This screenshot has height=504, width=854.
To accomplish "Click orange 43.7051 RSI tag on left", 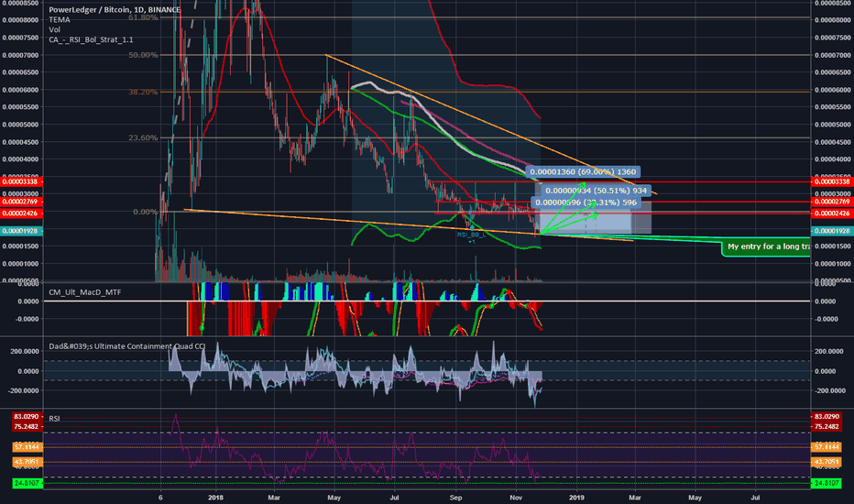I will coord(27,462).
